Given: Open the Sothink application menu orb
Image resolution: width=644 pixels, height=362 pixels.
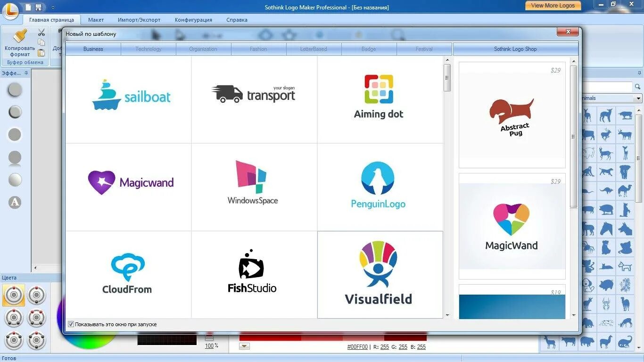Looking at the screenshot, I should pyautogui.click(x=10, y=10).
